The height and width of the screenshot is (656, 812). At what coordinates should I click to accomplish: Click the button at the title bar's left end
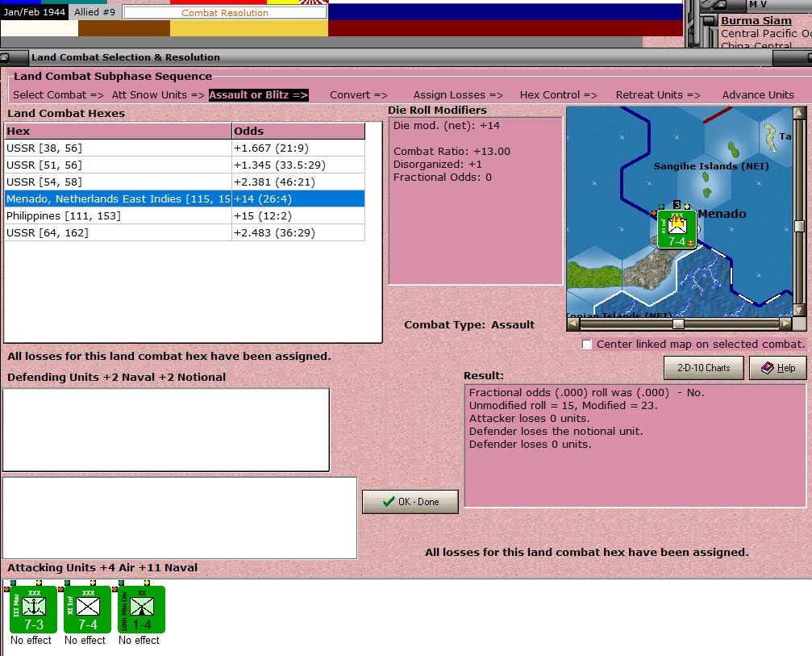click(x=14, y=57)
